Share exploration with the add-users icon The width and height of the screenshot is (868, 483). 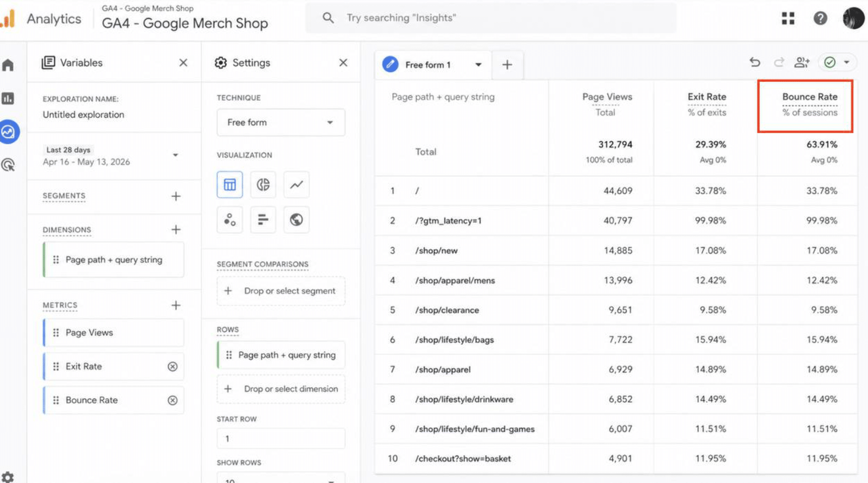pos(801,63)
